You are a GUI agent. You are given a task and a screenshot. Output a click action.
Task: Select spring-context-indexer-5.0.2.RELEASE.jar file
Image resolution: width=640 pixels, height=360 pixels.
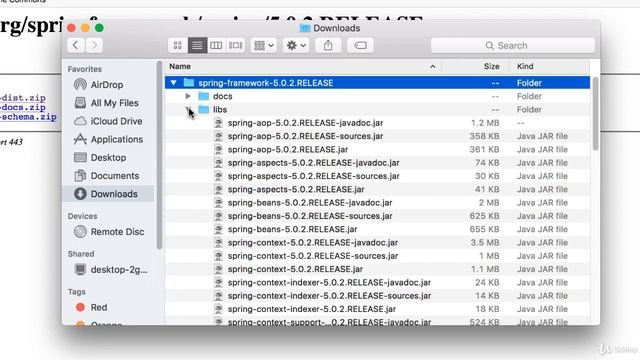coord(378,309)
